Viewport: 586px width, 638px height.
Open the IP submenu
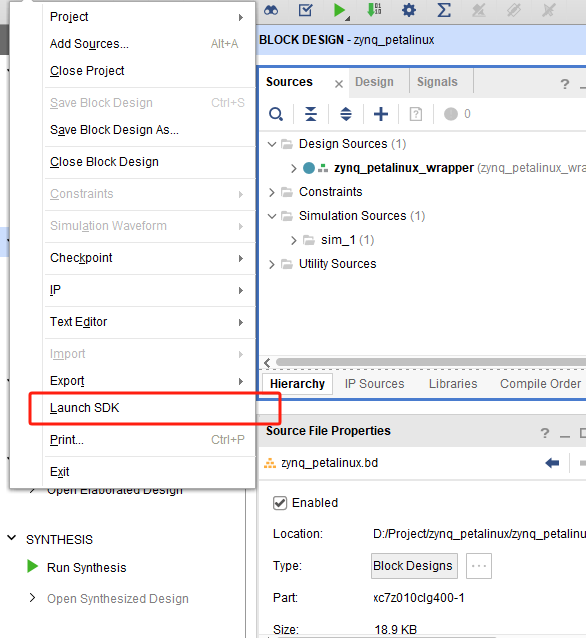[x=149, y=290]
